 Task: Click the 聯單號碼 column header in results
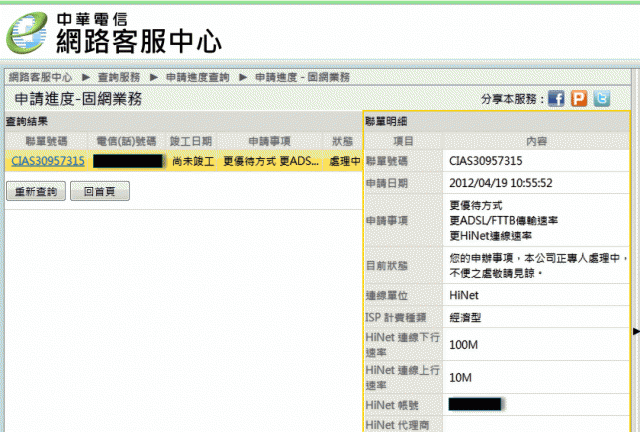coord(46,141)
